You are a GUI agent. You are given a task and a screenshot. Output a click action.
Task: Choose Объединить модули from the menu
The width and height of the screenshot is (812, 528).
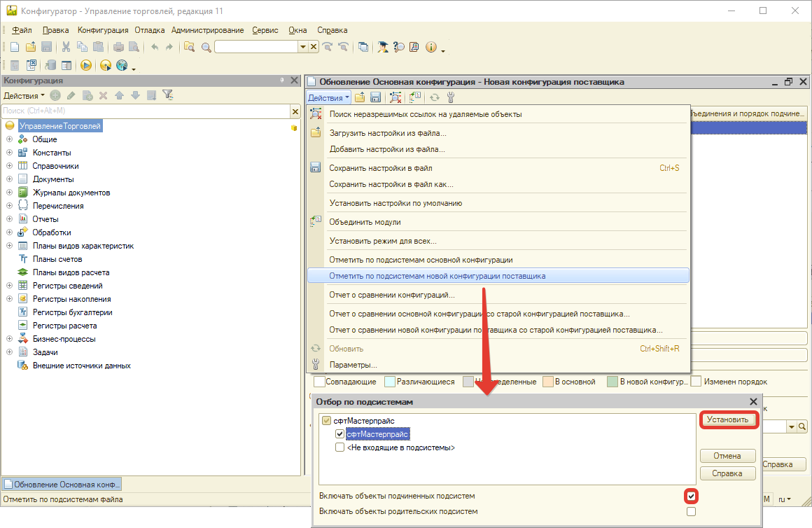coord(365,222)
